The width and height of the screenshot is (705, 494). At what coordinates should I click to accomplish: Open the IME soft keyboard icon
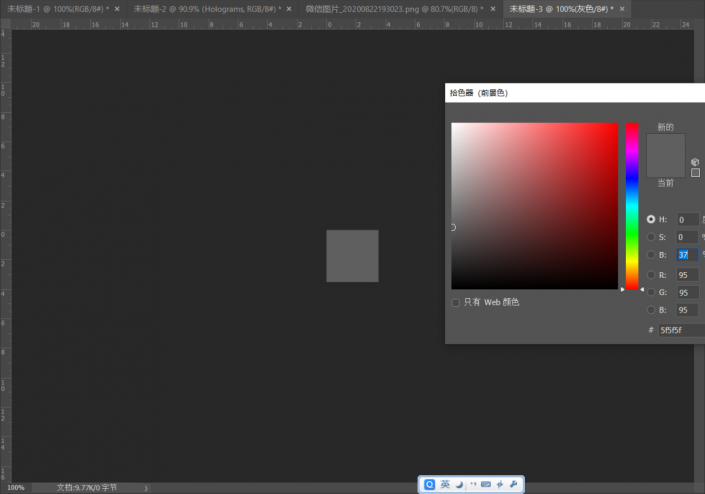click(486, 484)
